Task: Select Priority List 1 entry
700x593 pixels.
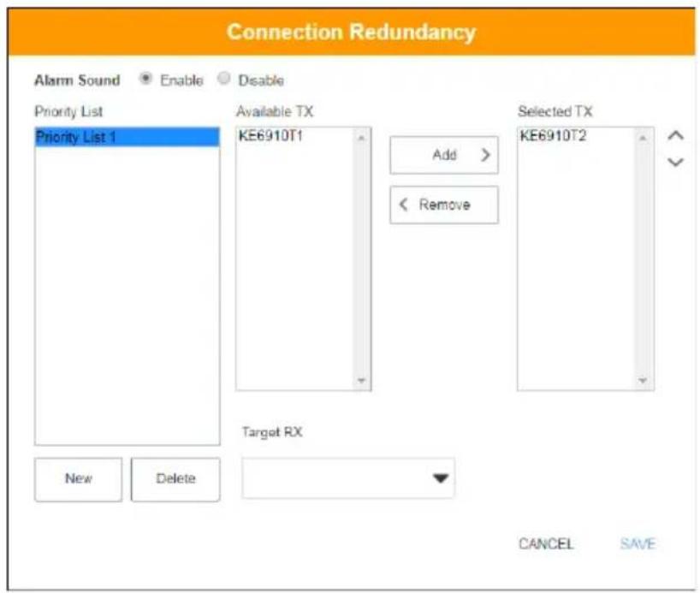Action: pos(128,137)
